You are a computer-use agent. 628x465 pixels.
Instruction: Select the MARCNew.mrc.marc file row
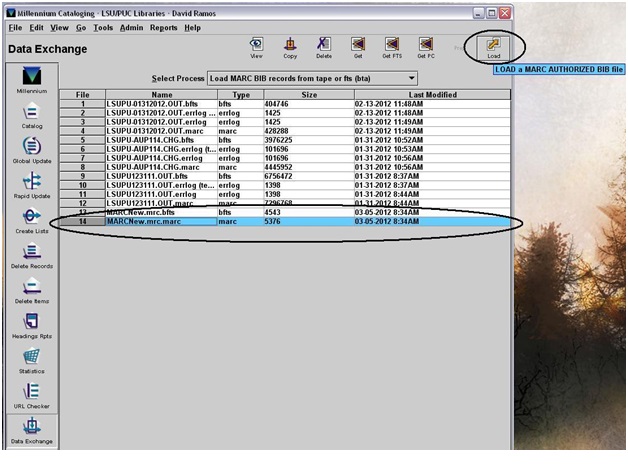click(160, 221)
